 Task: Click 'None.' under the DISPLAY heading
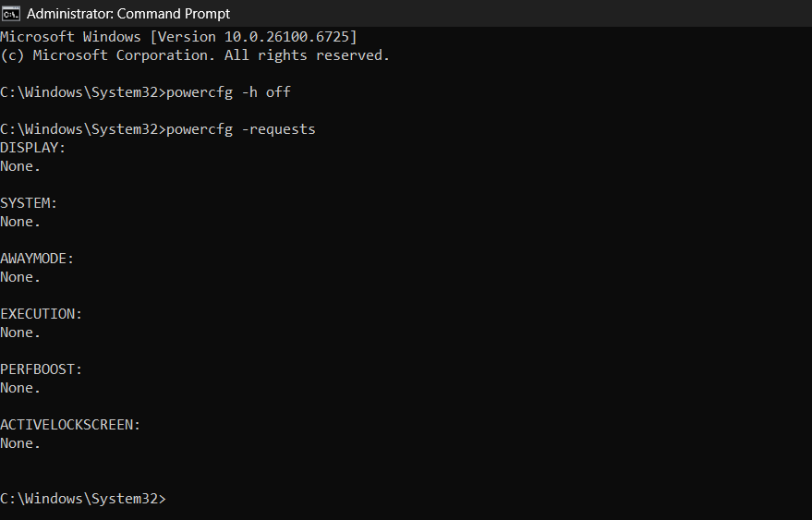(x=20, y=166)
